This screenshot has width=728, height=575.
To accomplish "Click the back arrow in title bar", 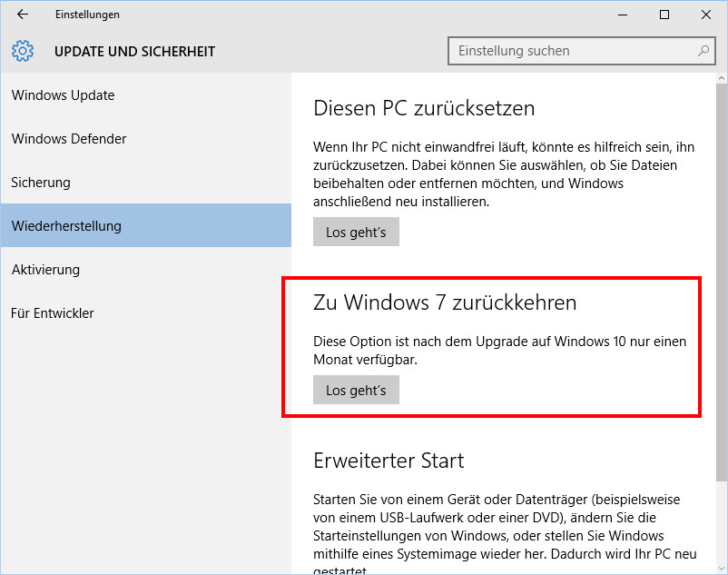I will pyautogui.click(x=23, y=15).
